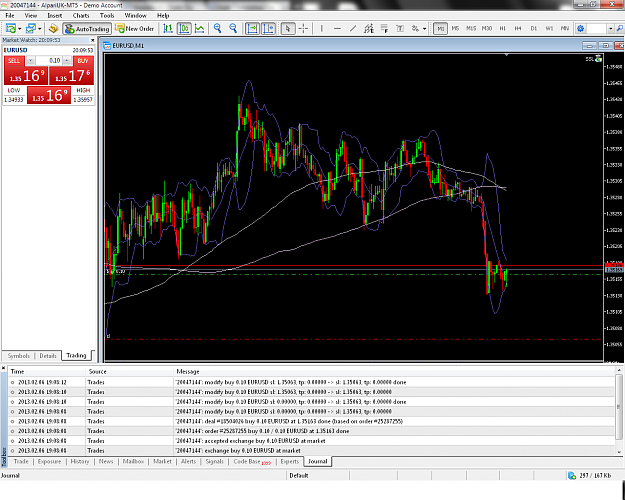Click the arrows objects icon
The height and width of the screenshot is (500, 625).
(415, 29)
